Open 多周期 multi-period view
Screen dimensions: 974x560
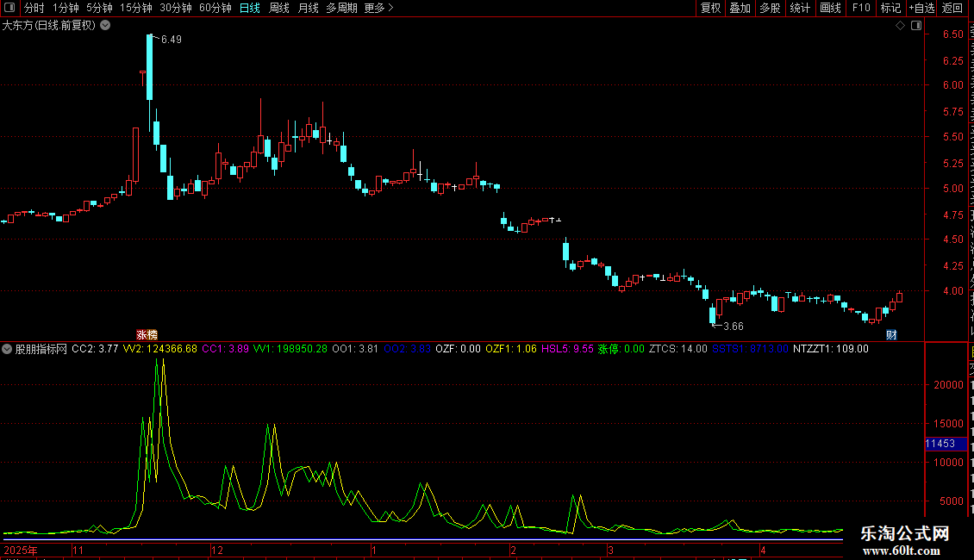click(x=341, y=8)
